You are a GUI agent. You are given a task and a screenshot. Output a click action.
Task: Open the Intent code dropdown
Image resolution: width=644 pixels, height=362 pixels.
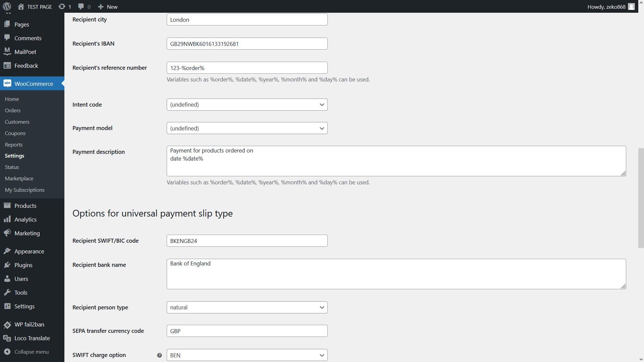click(x=247, y=105)
